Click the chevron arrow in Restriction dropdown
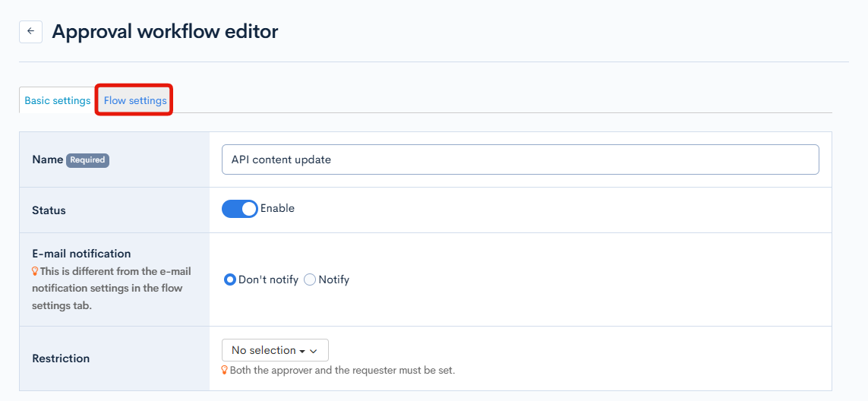 click(x=314, y=351)
